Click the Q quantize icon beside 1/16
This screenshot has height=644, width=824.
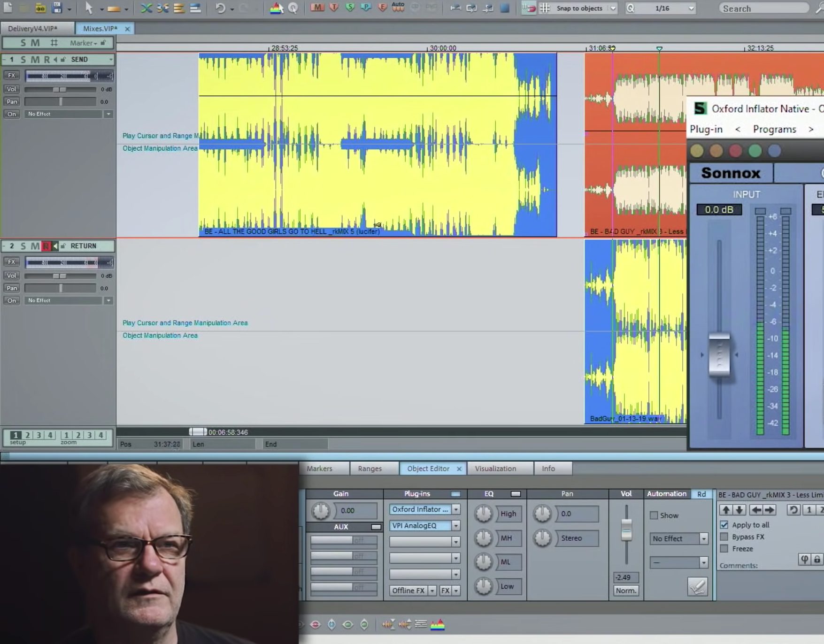tap(630, 8)
